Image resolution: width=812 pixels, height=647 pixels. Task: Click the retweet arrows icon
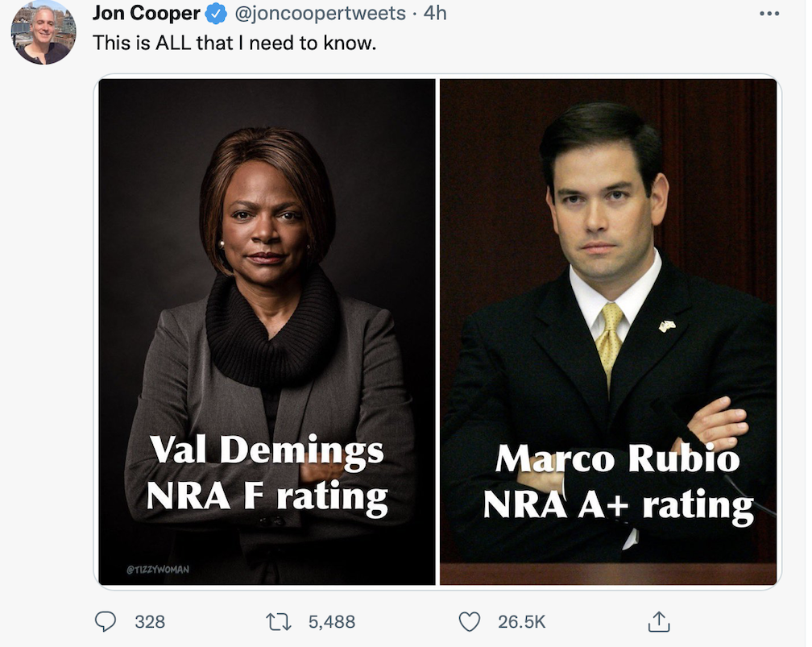(x=278, y=621)
